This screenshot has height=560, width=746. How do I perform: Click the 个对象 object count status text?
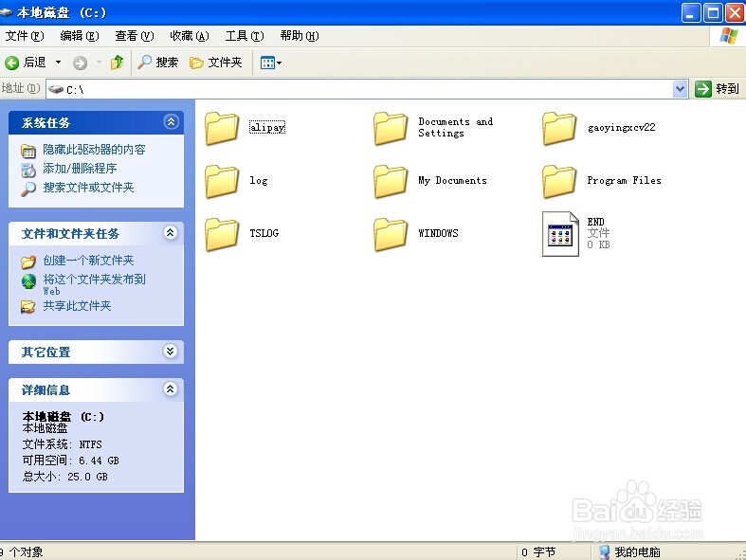[26, 551]
